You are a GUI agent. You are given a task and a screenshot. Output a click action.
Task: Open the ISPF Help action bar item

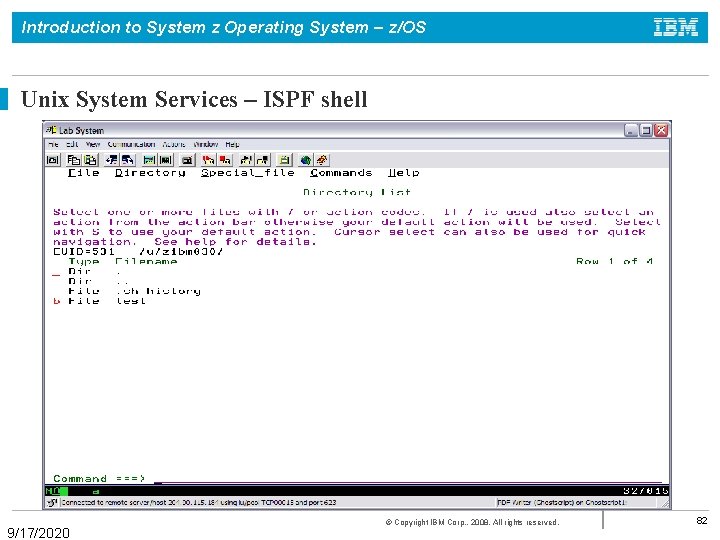[404, 173]
